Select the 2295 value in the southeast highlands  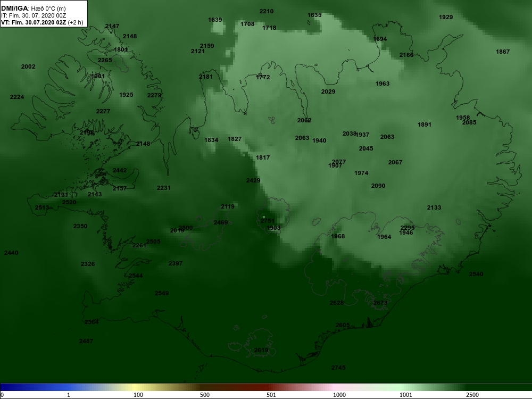pos(408,228)
